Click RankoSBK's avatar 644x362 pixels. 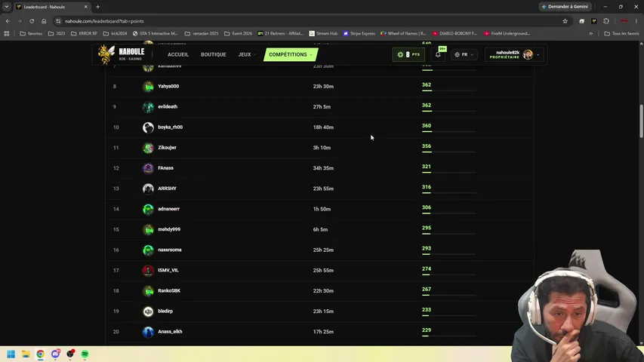[x=148, y=290]
